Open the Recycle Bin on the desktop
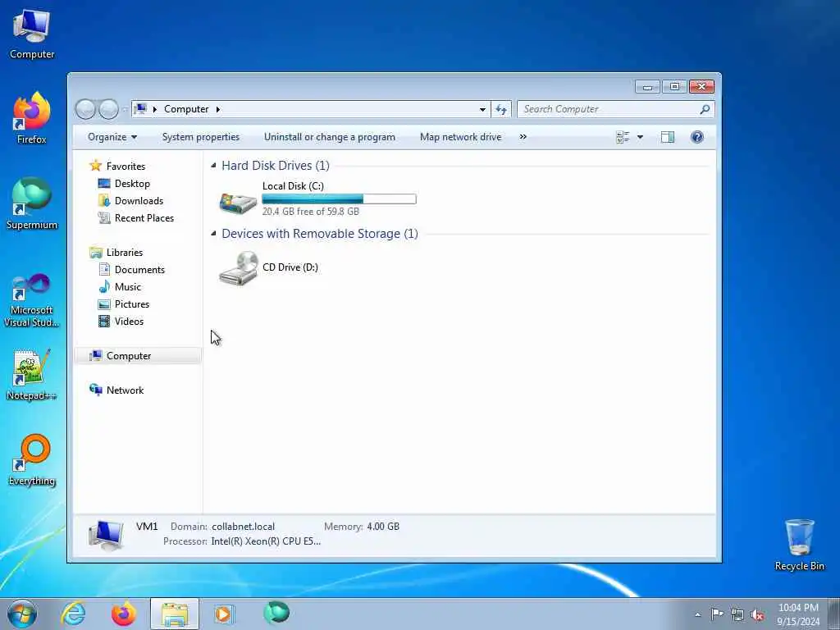Screen dimensions: 840x630 [799, 545]
